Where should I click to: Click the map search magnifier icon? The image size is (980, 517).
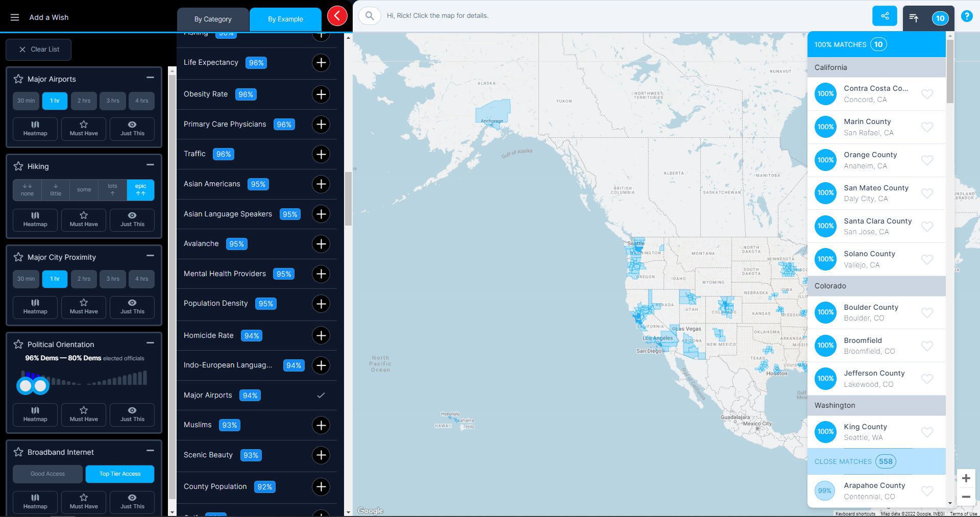point(370,16)
